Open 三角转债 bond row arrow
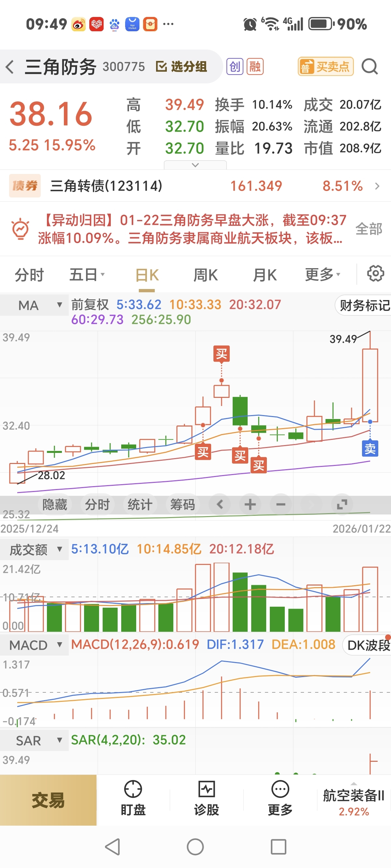Screen dimensions: 391x868 (377, 186)
